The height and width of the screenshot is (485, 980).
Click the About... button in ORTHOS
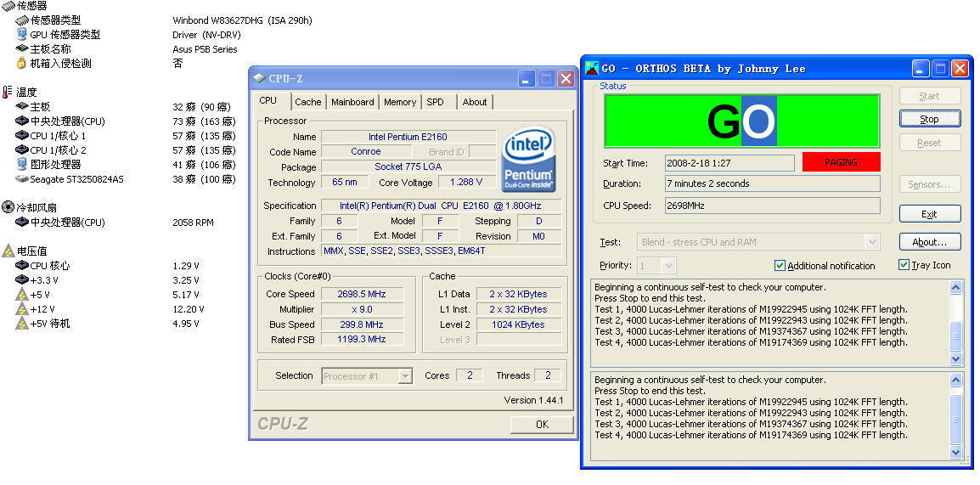click(929, 242)
